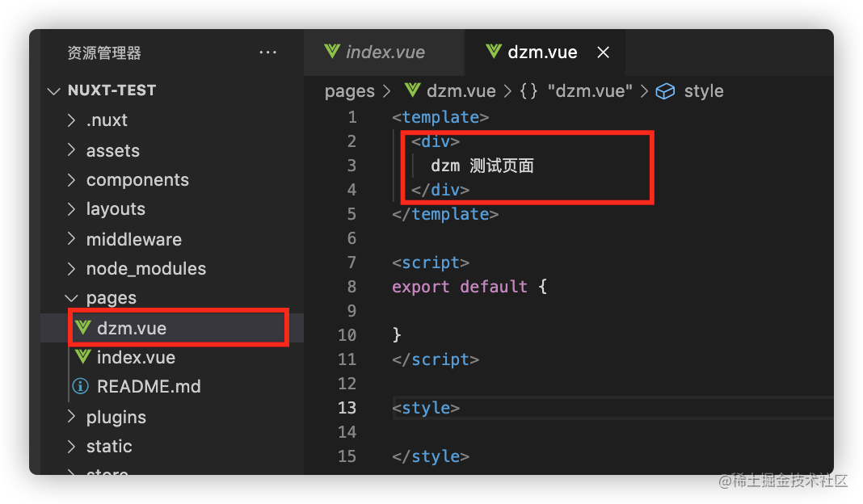
Task: Switch to the index.vue tab
Action: 384,52
